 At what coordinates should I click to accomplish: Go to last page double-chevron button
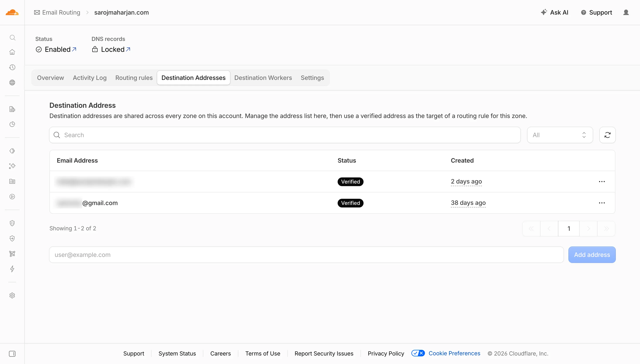pos(606,229)
